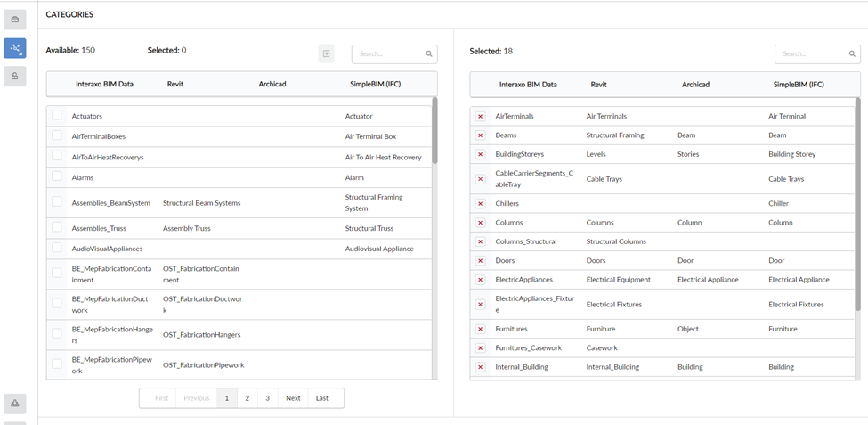Screen dimensions: 868x425
Task: Click the Casework cell in Furnitures_Casework row
Action: 602,348
